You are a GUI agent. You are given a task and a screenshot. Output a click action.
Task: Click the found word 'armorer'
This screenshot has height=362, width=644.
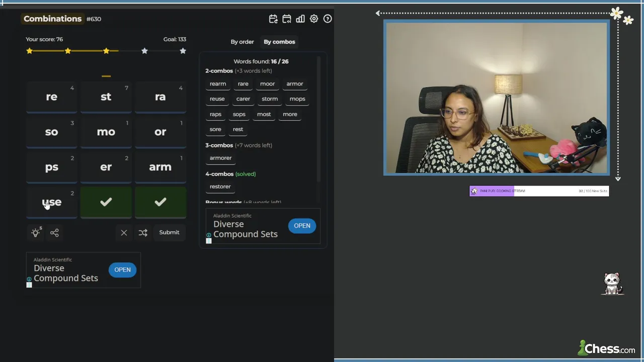(x=220, y=158)
